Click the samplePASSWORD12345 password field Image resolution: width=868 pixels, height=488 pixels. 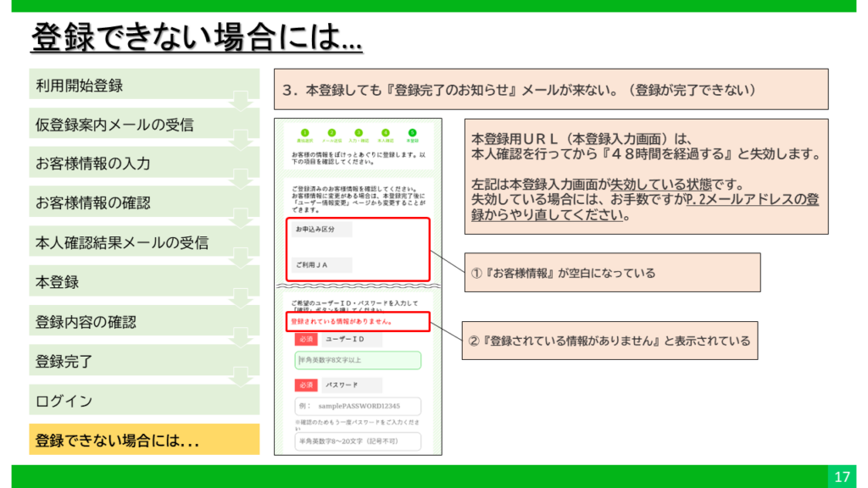click(x=358, y=407)
